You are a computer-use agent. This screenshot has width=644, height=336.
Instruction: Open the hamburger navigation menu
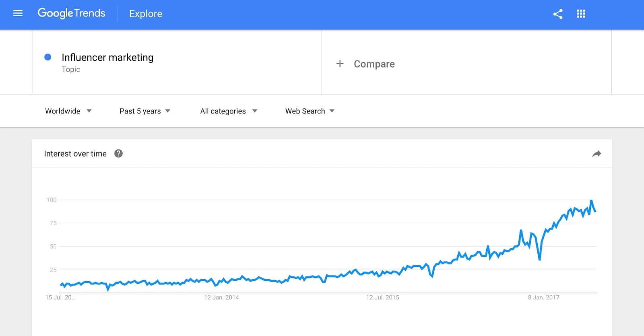click(x=18, y=14)
